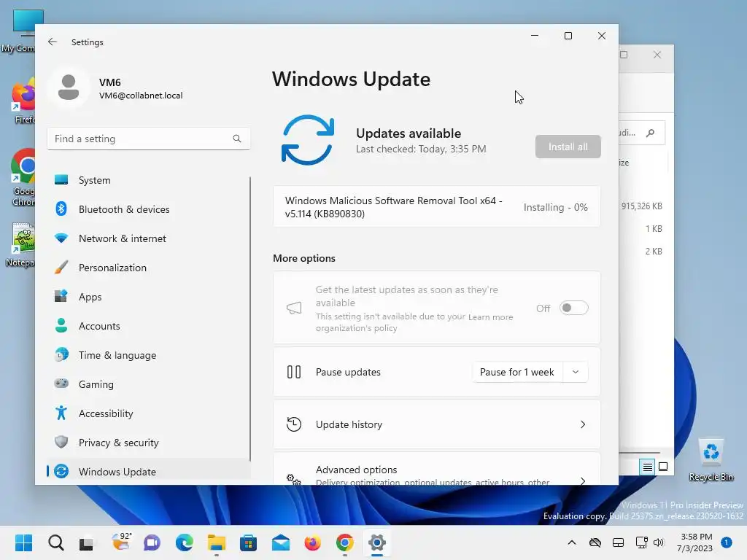Open the Chat icon on taskbar
Viewport: 747px width, 560px height.
click(x=152, y=542)
